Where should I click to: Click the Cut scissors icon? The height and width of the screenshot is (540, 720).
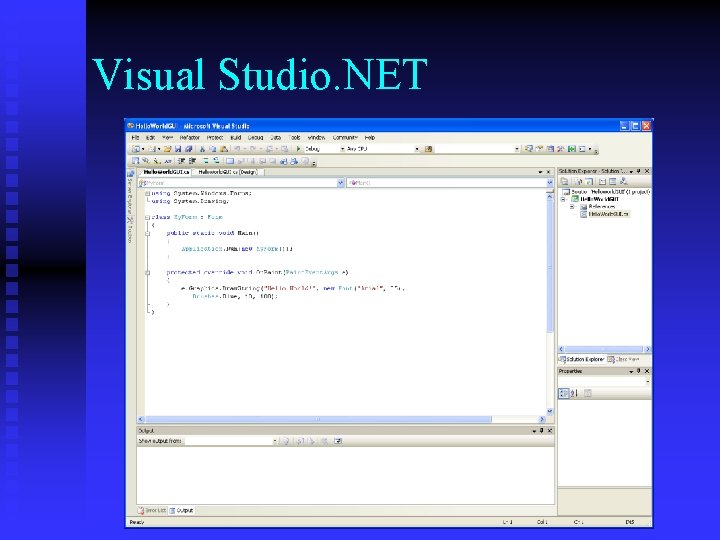[202, 149]
